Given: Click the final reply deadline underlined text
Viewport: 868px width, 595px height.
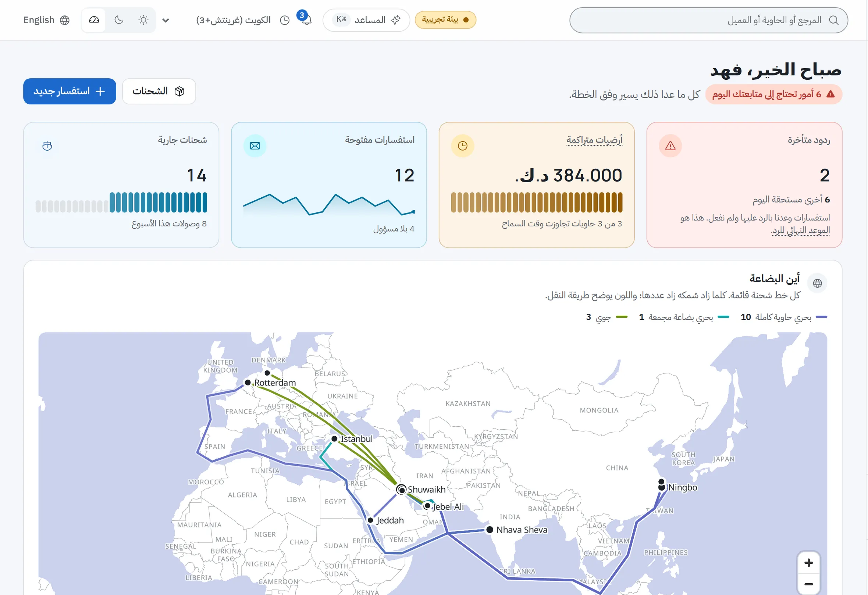Looking at the screenshot, I should pos(800,230).
